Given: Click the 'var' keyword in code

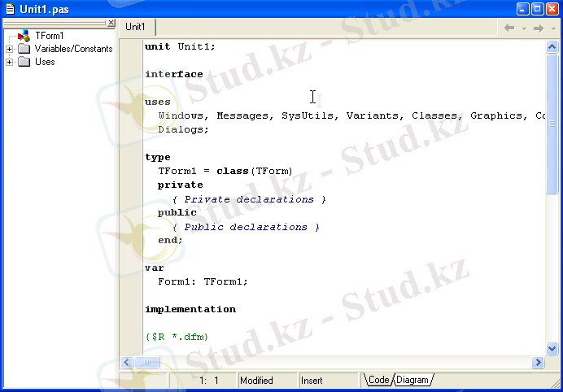Looking at the screenshot, I should click(x=155, y=268).
